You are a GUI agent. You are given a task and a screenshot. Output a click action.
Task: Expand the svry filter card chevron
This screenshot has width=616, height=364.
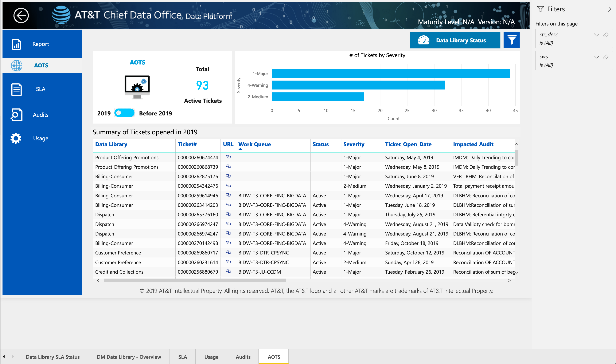596,57
